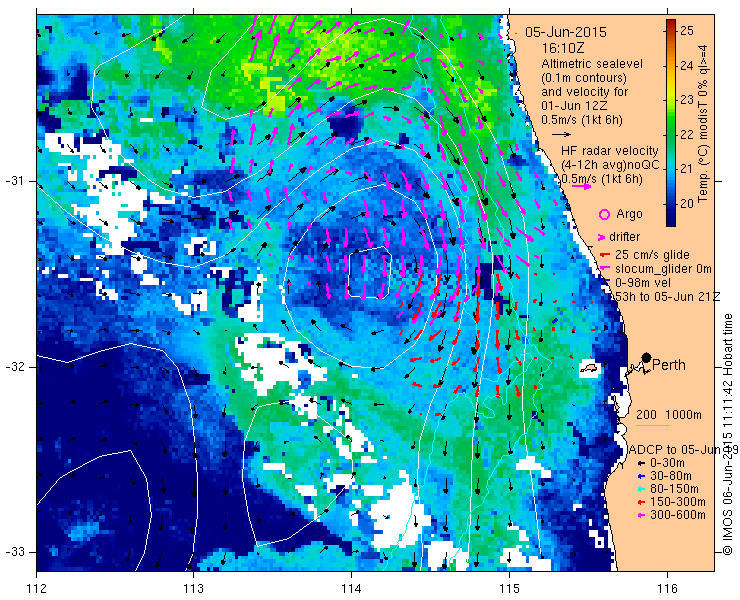Click the '80-150m' depth label
740x600 pixels.
click(674, 490)
